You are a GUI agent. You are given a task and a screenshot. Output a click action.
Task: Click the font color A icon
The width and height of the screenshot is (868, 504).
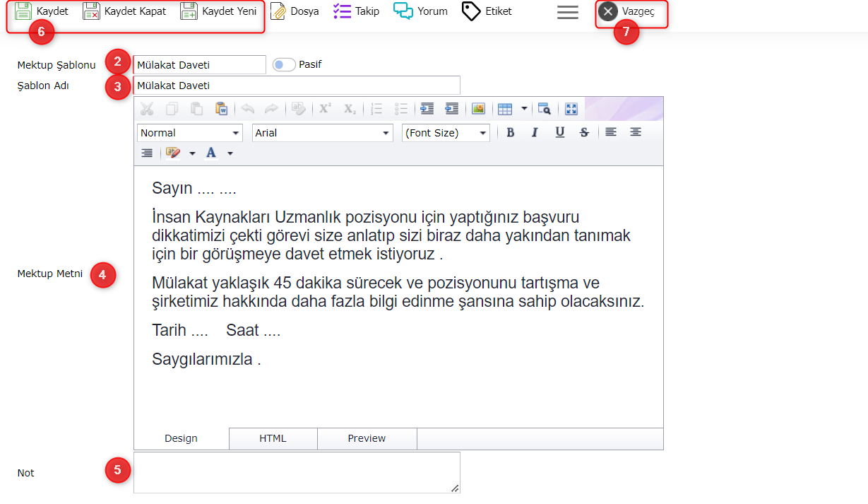click(210, 153)
